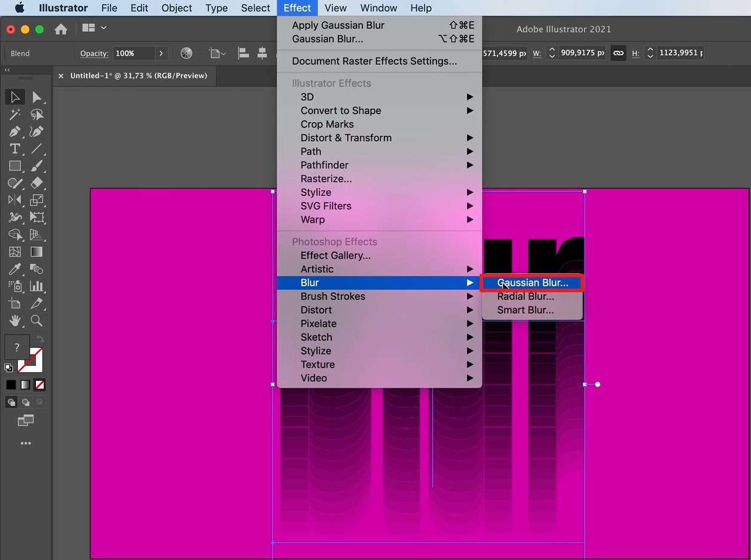Select the Selection tool arrow

[15, 97]
